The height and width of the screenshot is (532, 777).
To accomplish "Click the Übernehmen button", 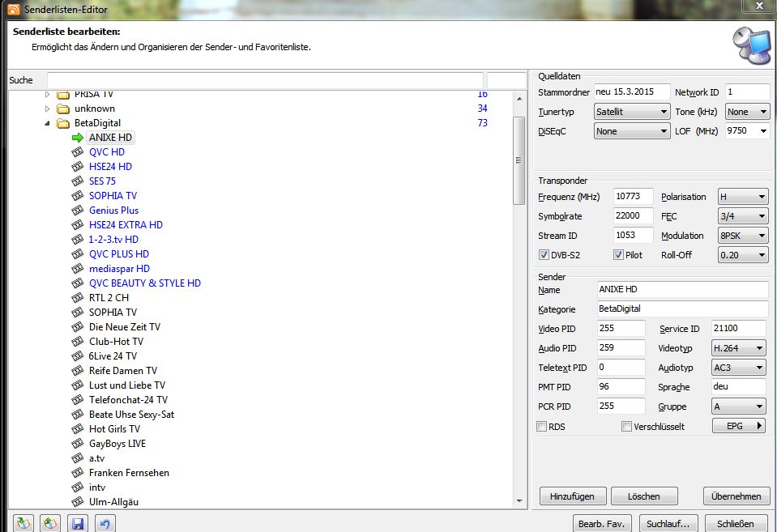I will tap(736, 496).
